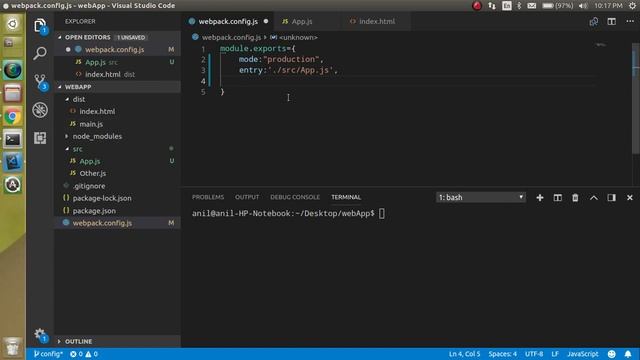Open package.json in the file tree

click(x=94, y=211)
